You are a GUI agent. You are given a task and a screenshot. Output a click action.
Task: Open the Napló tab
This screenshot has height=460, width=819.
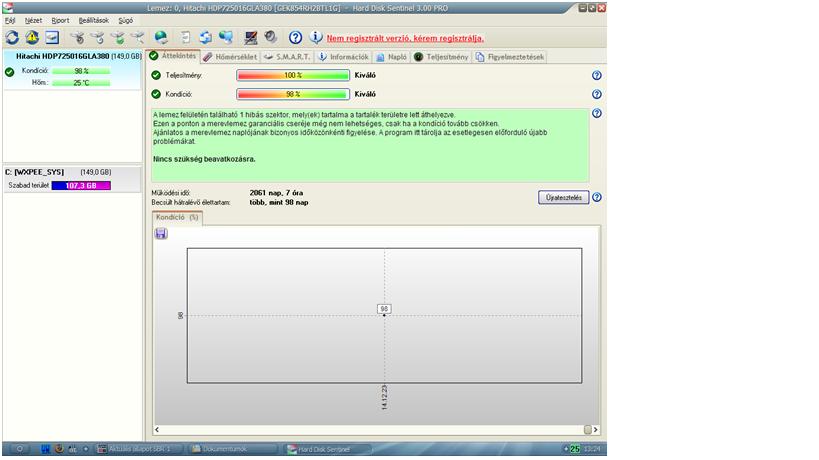pyautogui.click(x=391, y=57)
